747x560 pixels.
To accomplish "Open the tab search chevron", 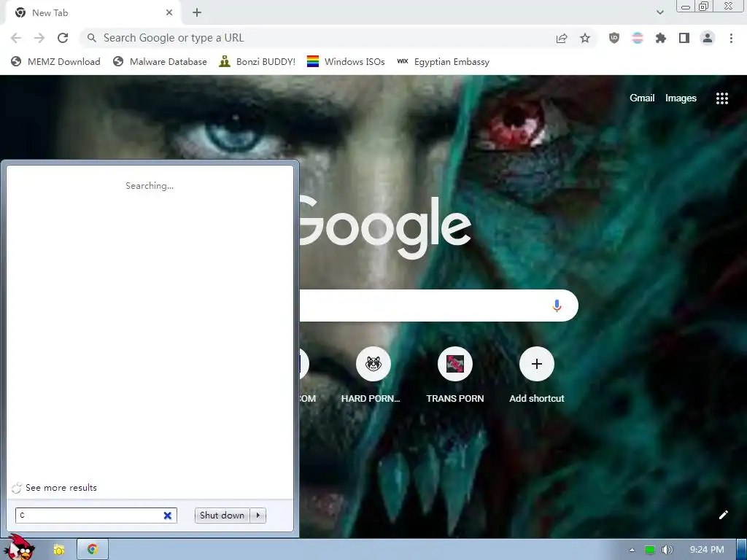I will click(659, 12).
